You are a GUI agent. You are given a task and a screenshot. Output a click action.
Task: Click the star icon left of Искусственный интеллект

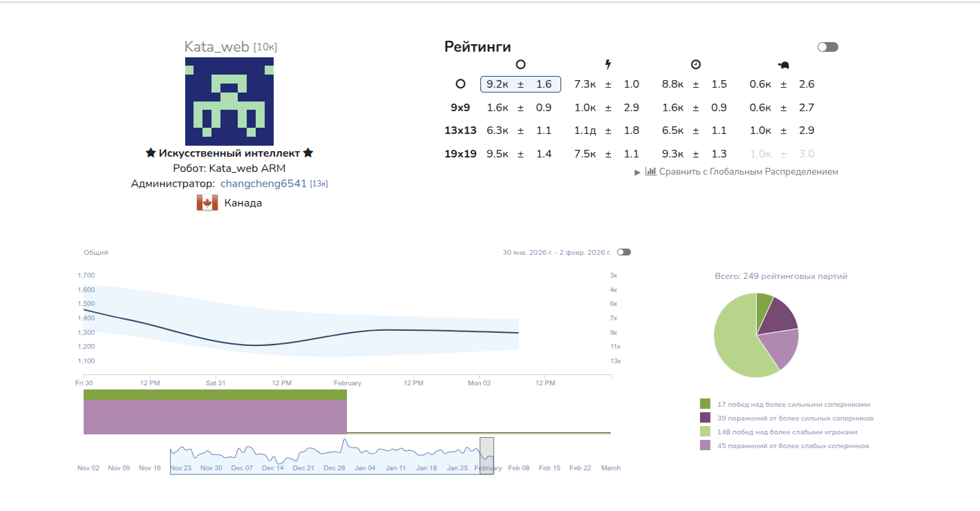pos(150,153)
